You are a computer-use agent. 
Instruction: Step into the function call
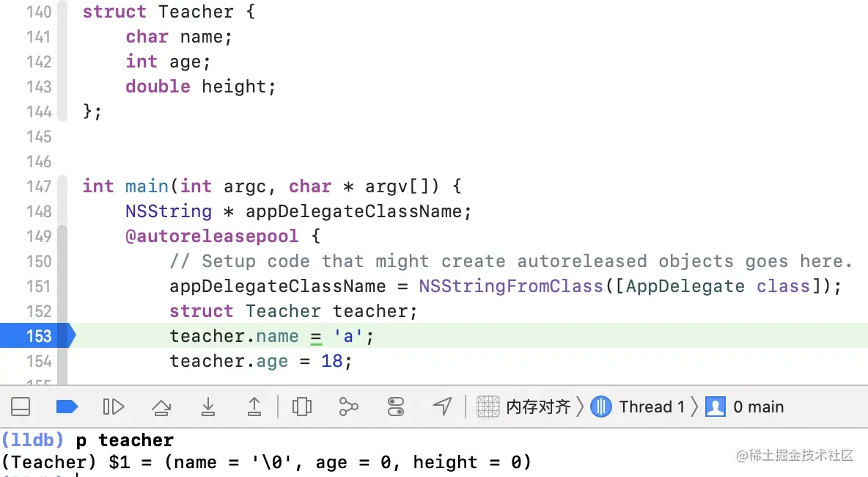pyautogui.click(x=207, y=407)
